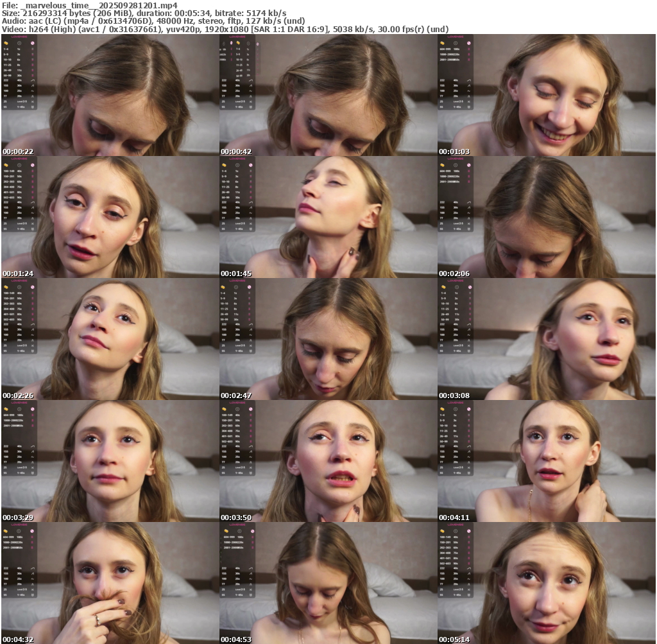Click the pink circle icon in the 00:00:22 frame overlay
Viewport: 657px width, 644px height.
[33, 43]
